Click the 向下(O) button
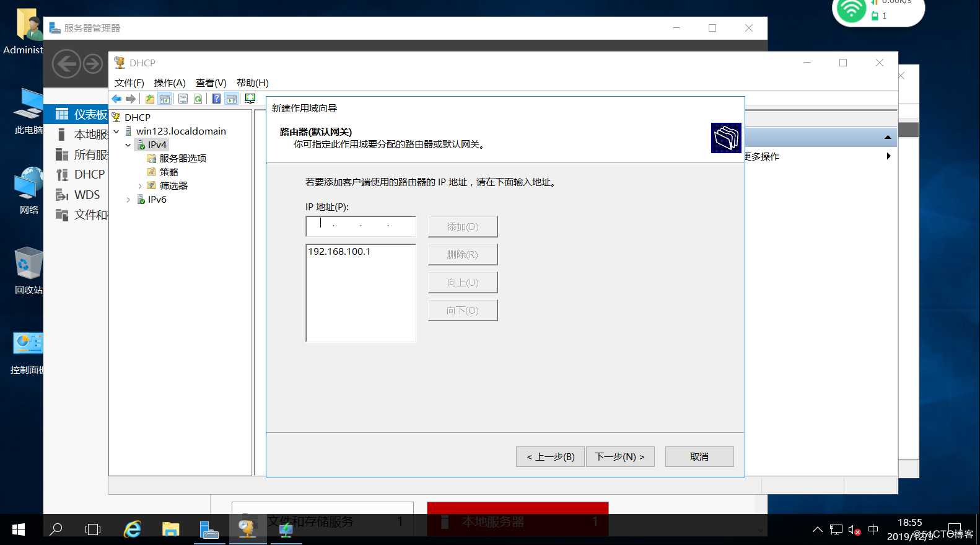 463,311
